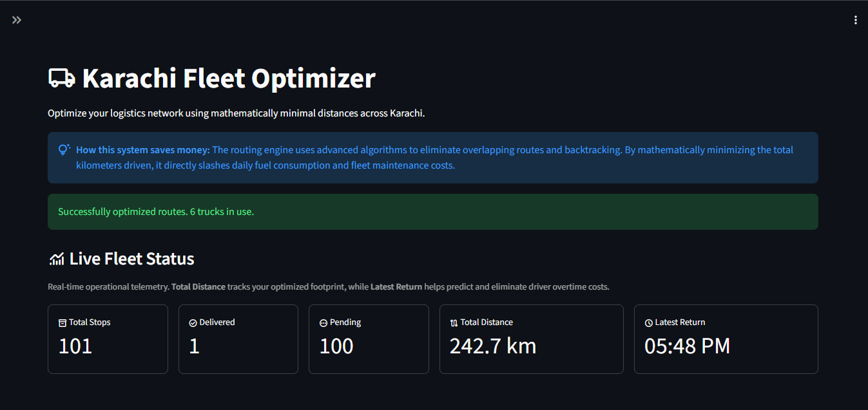Click the Delivered checkmark icon
Image resolution: width=868 pixels, height=410 pixels.
193,323
